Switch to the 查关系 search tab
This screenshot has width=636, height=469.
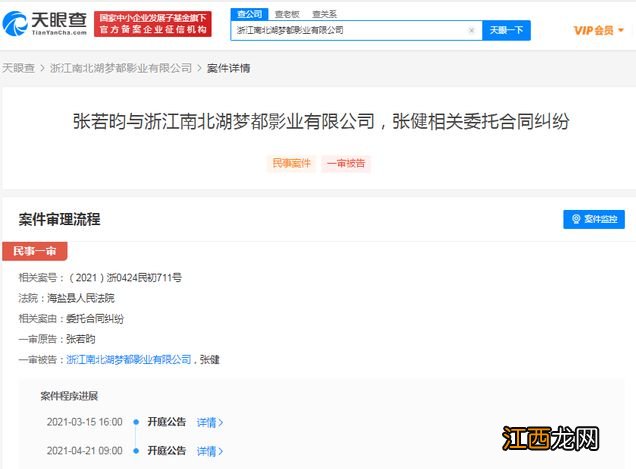pyautogui.click(x=324, y=15)
